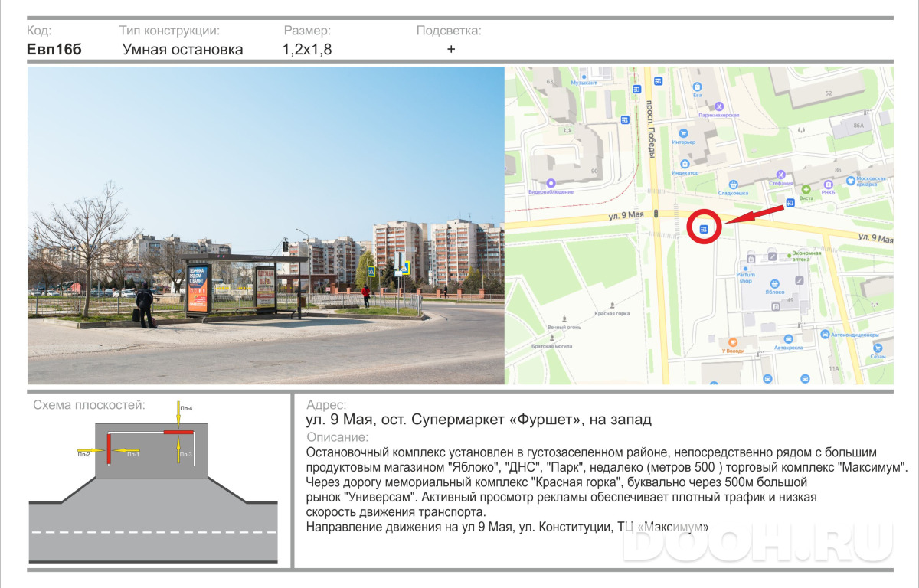Select the size value "1,2x1,8"
Screen dimensions: 919x588
pos(306,50)
